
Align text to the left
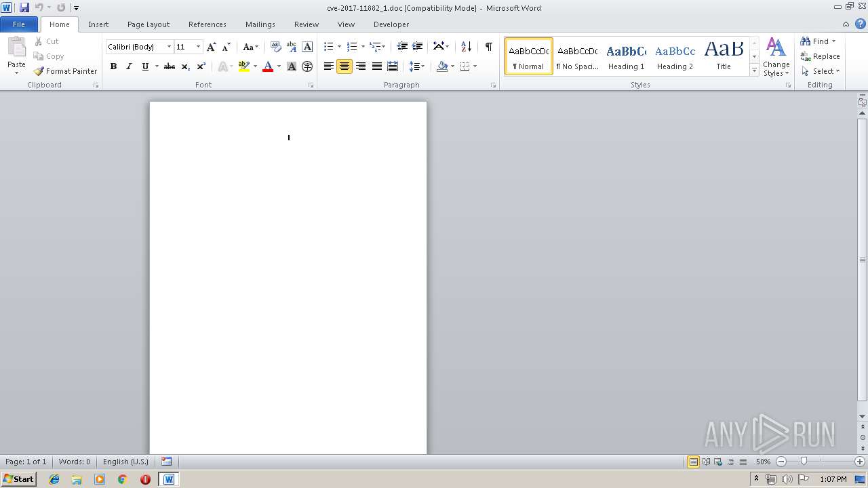(329, 66)
